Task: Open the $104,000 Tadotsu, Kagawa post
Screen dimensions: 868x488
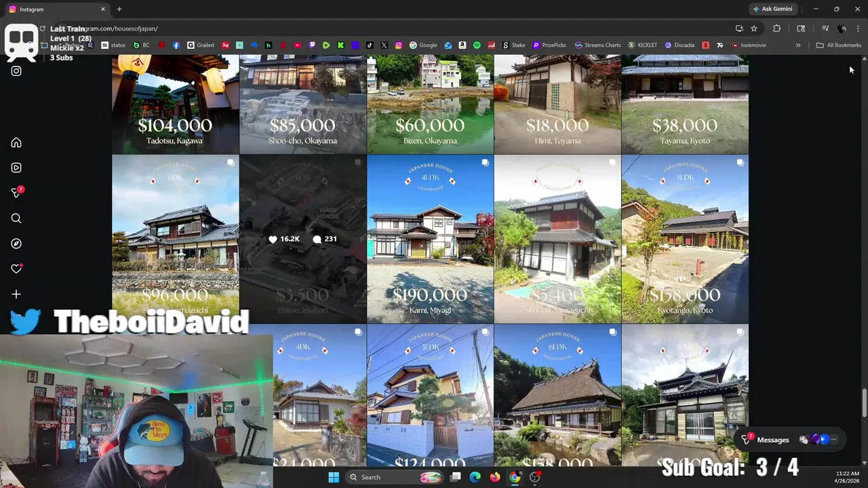Action: click(175, 104)
